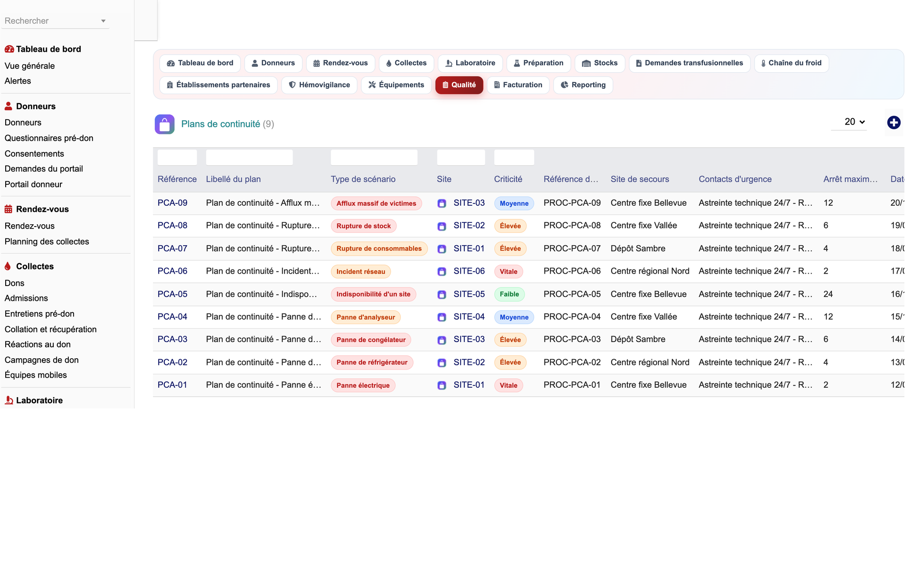Open the Reporting tab
Image resolution: width=924 pixels, height=572 pixels.
point(583,85)
